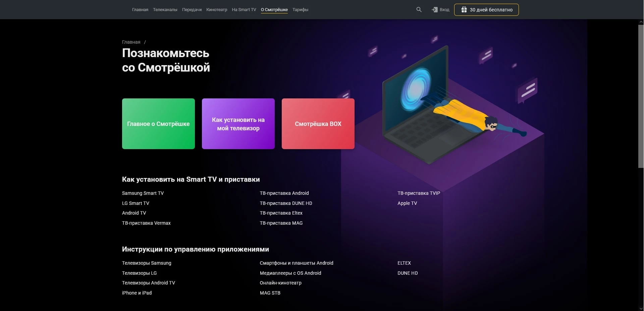Click the red Смотрёшка BOX card
The width and height of the screenshot is (644, 311).
[x=318, y=124]
